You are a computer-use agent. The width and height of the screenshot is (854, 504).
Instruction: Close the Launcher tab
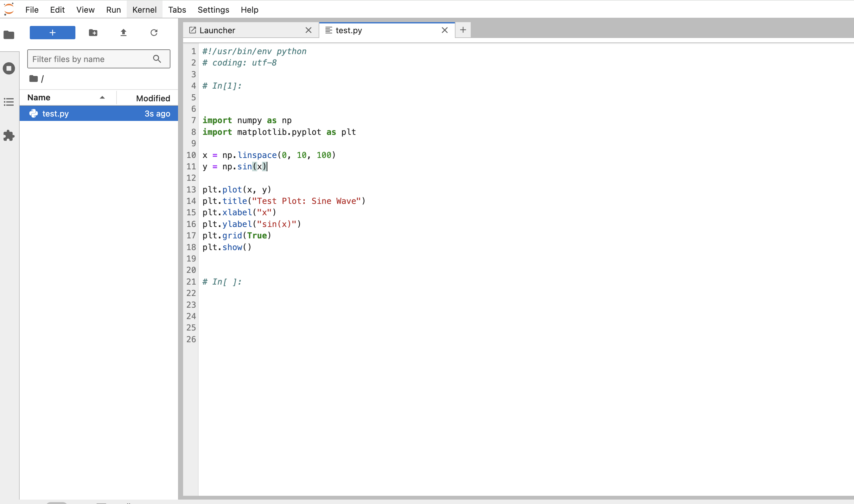pos(308,30)
